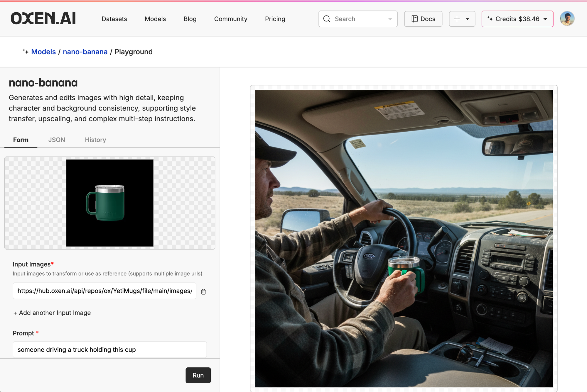The image size is (587, 392).
Task: Click Add another Input Image
Action: coord(52,313)
